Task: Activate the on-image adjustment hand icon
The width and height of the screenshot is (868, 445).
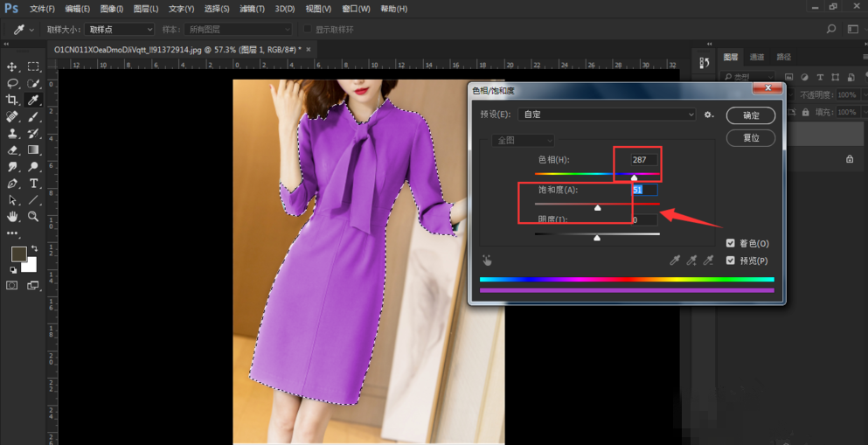Action: pyautogui.click(x=487, y=261)
